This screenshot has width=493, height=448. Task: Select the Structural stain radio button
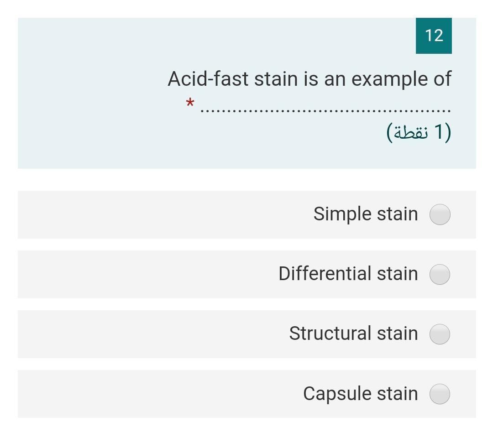click(x=440, y=334)
